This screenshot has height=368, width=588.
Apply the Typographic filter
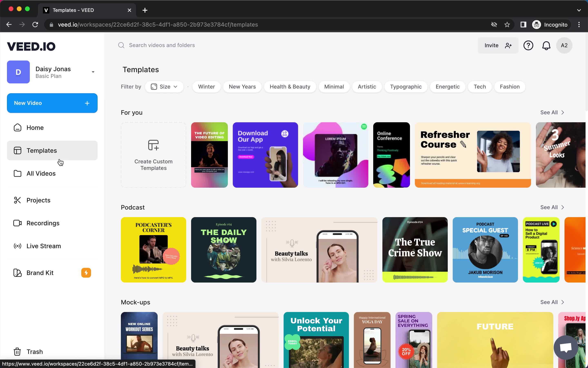pos(406,87)
